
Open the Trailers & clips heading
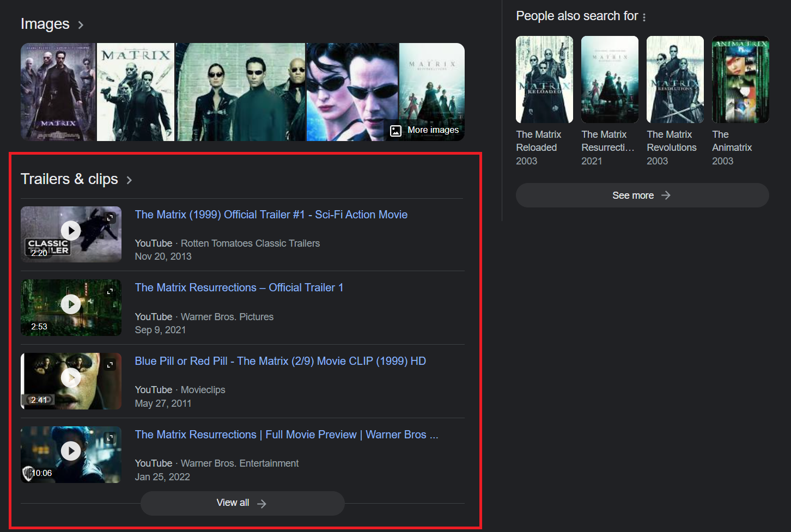click(x=69, y=179)
